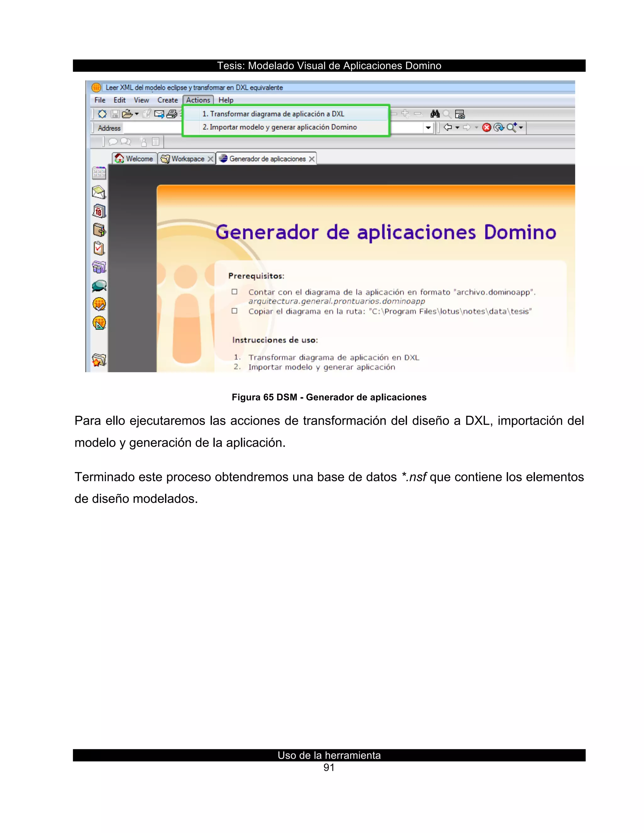Click the Refresh icon
The width and height of the screenshot is (644, 833).
click(499, 127)
